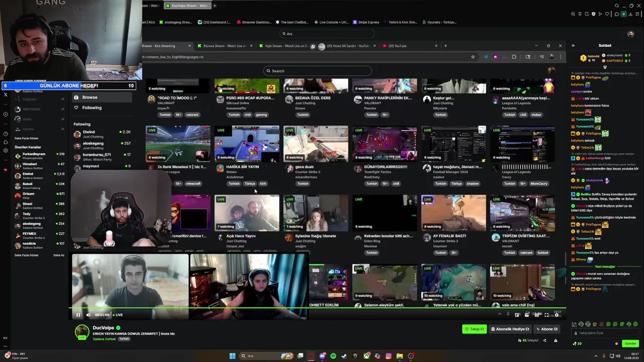Open mini player picture-in-picture icon
The height and width of the screenshot is (362, 644).
[517, 315]
